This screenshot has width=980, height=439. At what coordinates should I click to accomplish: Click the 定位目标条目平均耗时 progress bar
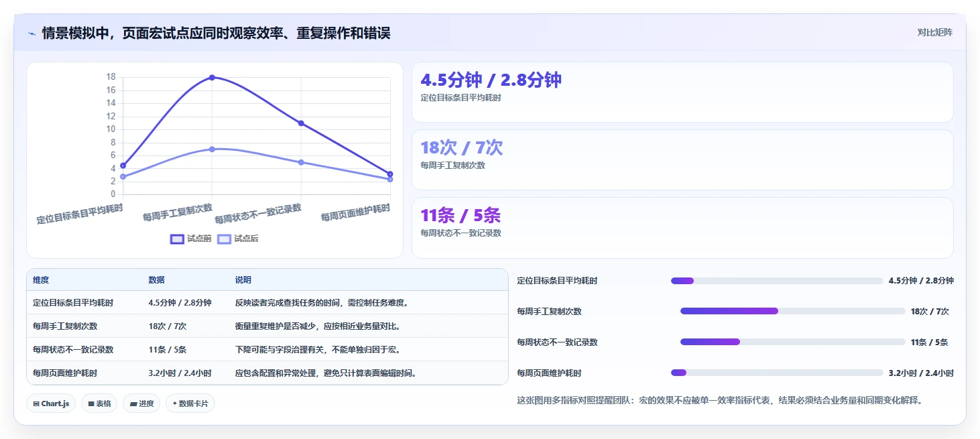click(x=777, y=281)
